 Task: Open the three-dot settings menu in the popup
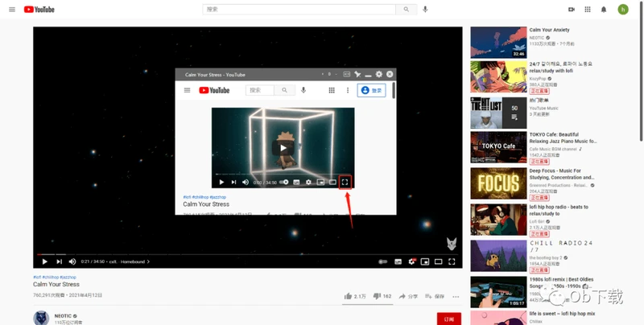click(x=348, y=90)
